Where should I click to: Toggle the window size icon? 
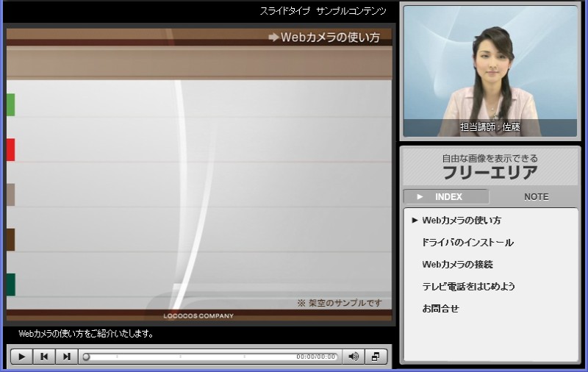pos(376,357)
